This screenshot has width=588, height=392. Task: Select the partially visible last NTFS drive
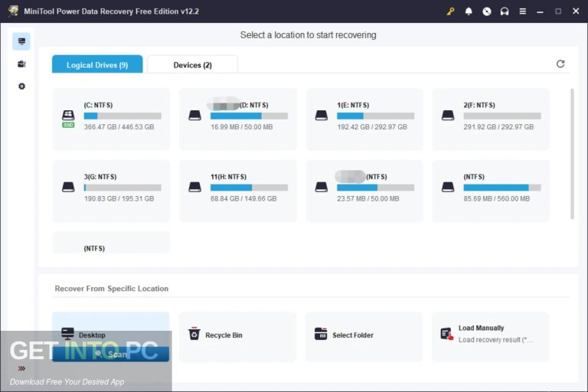click(111, 243)
